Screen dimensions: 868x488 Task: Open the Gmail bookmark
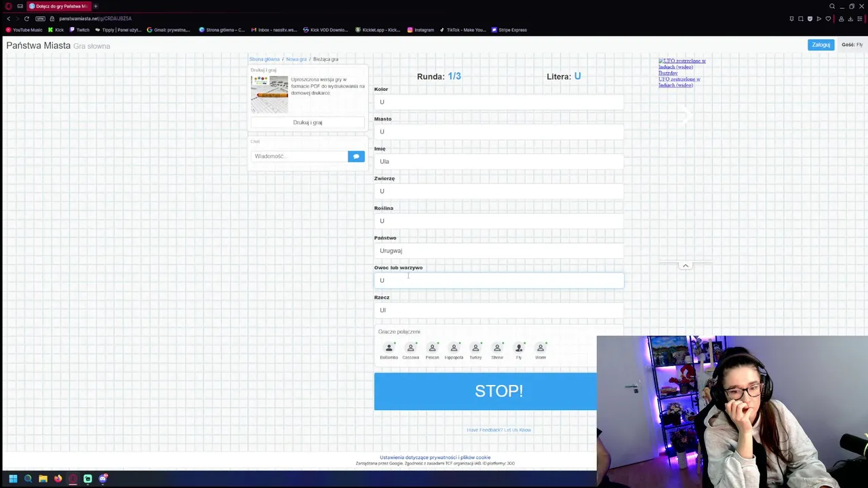(x=169, y=30)
